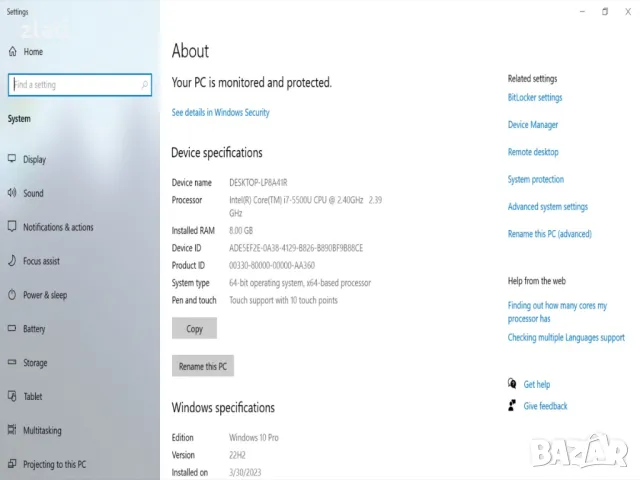Screen dimensions: 640x480
Task: Click the search magnifier icon
Action: 144,84
